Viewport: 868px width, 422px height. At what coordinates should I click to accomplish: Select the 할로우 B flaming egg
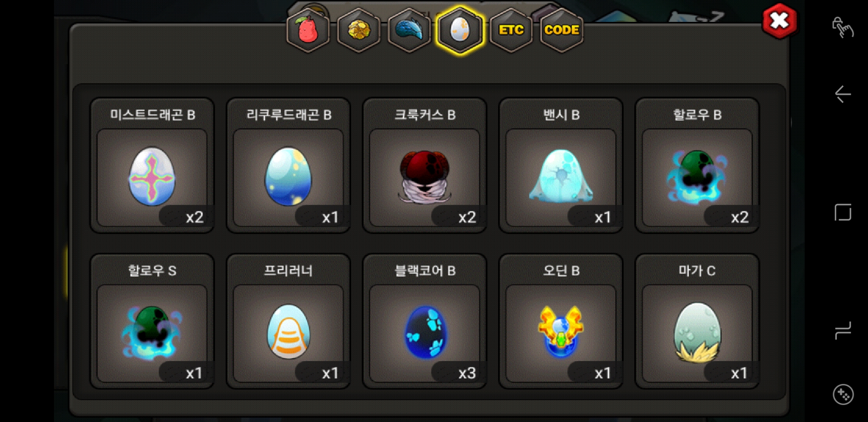tap(697, 166)
